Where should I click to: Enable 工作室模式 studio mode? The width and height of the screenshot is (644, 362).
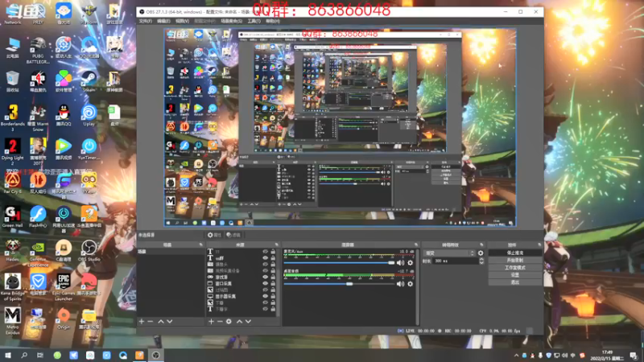(515, 268)
